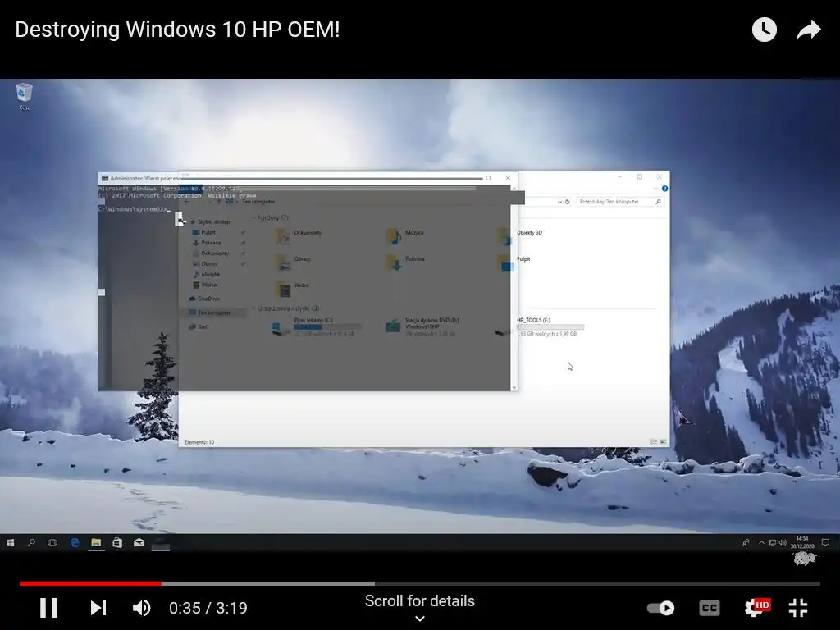Click the network tray icon

coord(772,543)
